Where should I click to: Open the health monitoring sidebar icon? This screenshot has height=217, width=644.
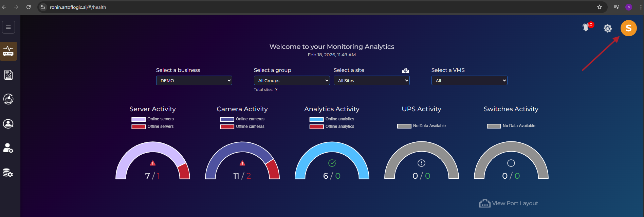(8, 51)
